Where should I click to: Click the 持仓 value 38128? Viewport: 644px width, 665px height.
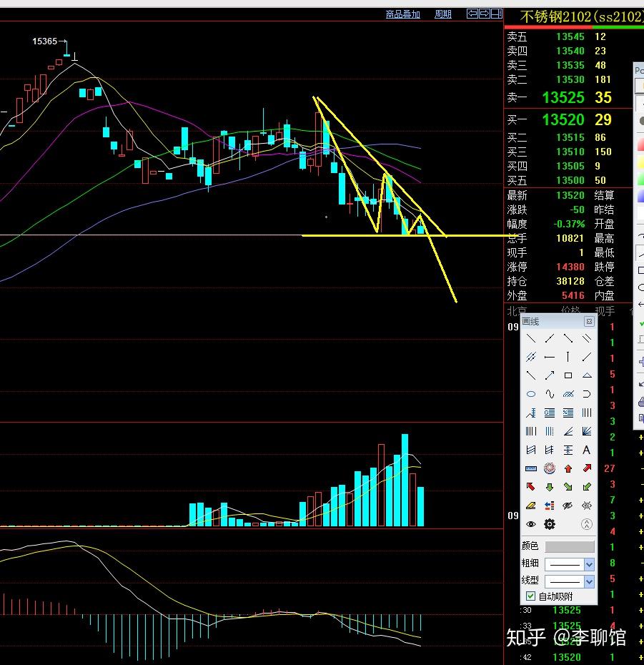(x=570, y=282)
